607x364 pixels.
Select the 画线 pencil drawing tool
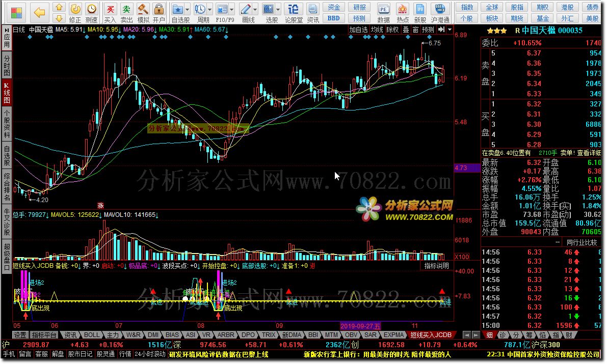click(x=246, y=9)
